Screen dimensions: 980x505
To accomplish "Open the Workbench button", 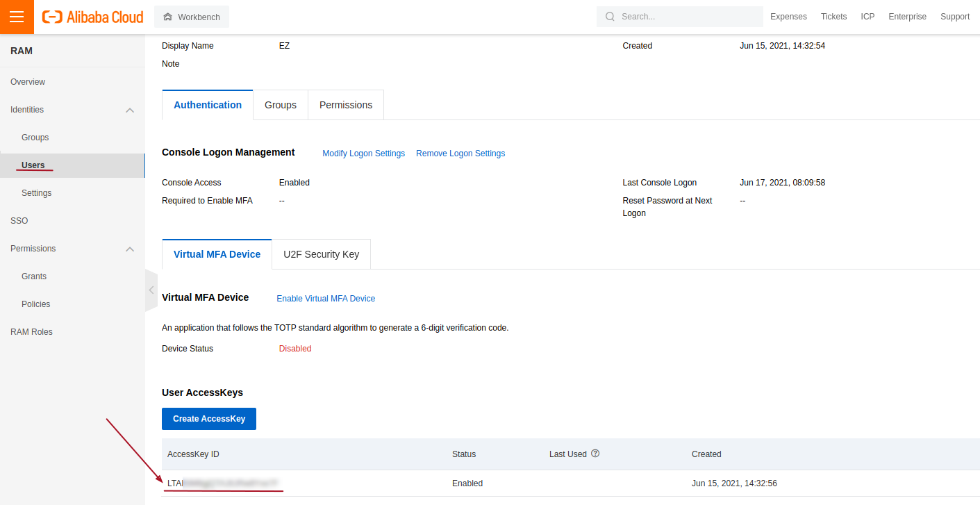I will [192, 17].
